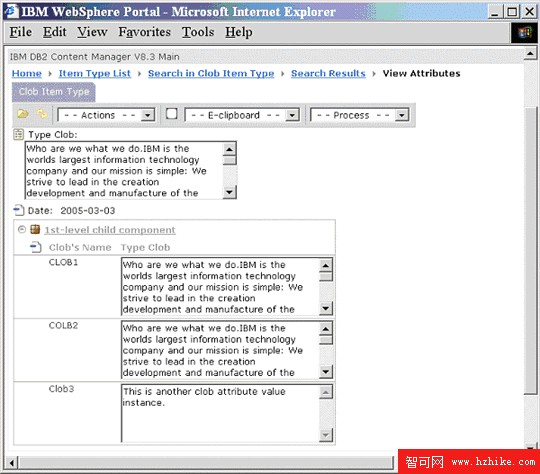Click the open folder icon in toolbar
Image resolution: width=540 pixels, height=474 pixels.
23,114
